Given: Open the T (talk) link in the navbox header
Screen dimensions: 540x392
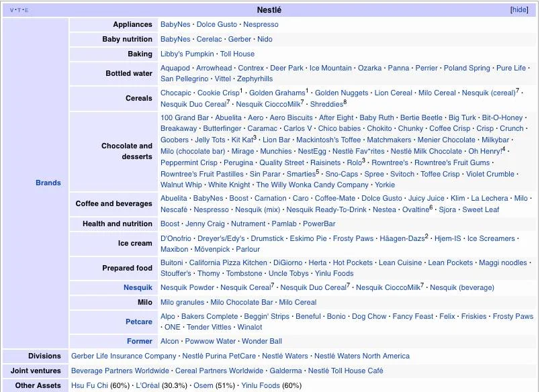Looking at the screenshot, I should pyautogui.click(x=19, y=10).
